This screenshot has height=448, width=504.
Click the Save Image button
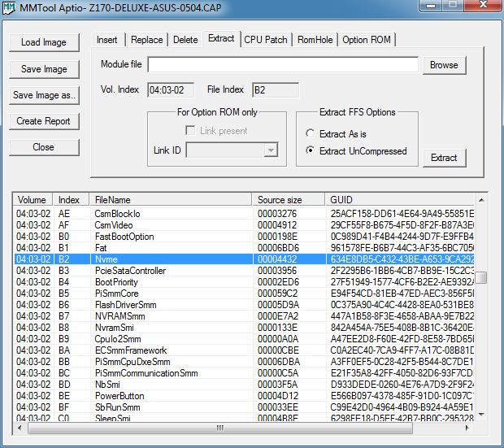(44, 69)
